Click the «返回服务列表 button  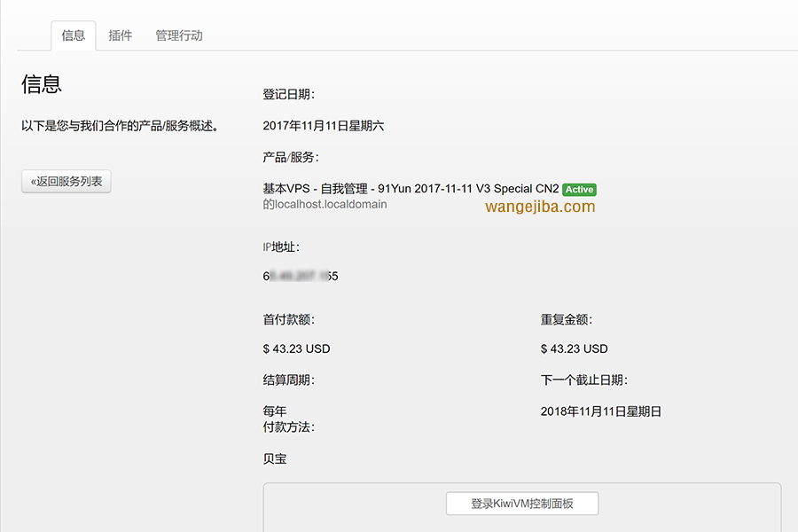(x=66, y=182)
